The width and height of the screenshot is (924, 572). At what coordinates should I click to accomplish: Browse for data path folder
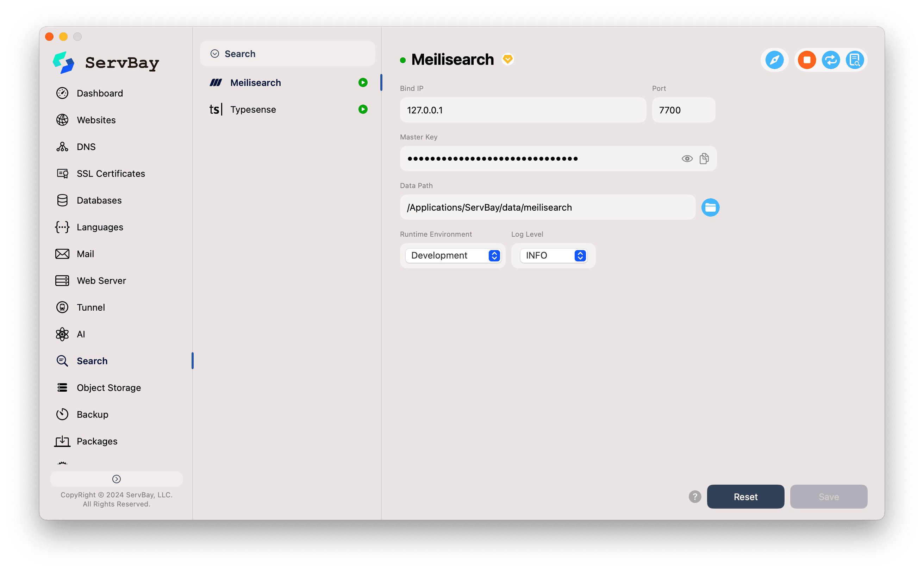pos(711,207)
